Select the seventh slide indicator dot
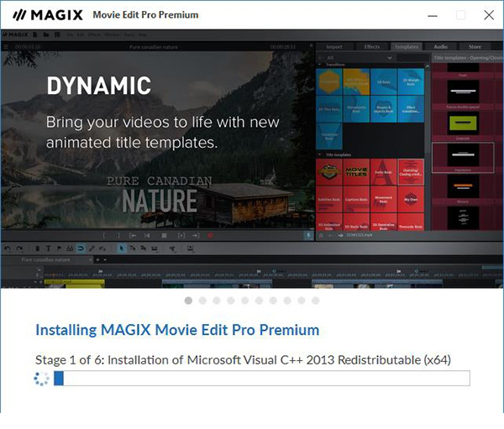Image resolution: width=504 pixels, height=429 pixels. point(273,301)
